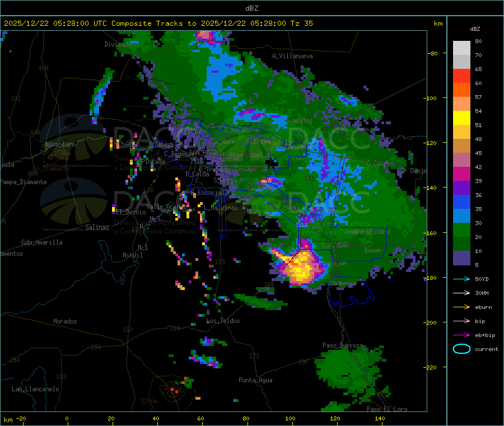Image resolution: width=504 pixels, height=426 pixels.
Task: Click the Valle_Grande place label
Action: [166, 207]
